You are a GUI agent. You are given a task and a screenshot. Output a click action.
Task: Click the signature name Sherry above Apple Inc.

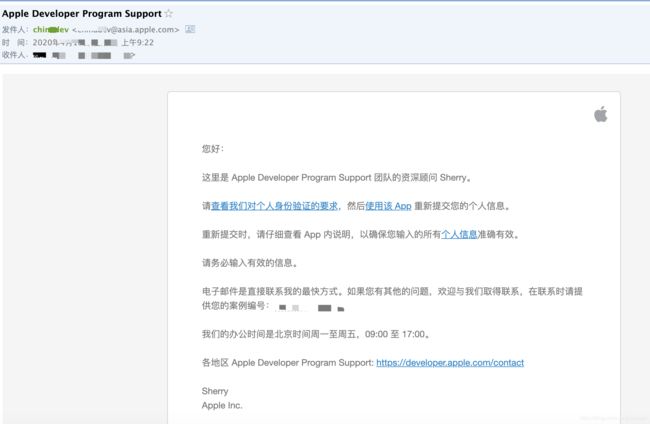(x=215, y=391)
